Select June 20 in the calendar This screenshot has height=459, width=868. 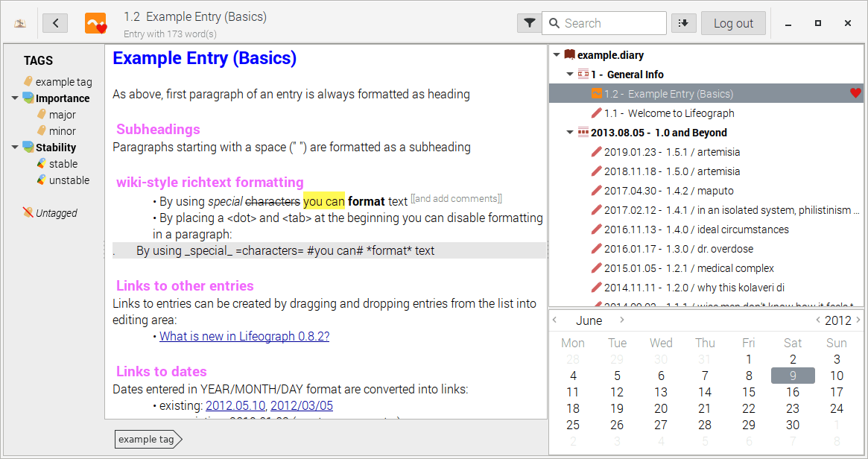(661, 408)
